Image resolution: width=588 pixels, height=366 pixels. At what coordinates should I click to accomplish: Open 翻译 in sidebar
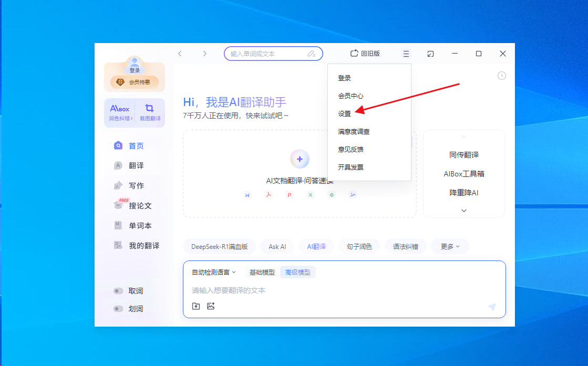point(129,165)
